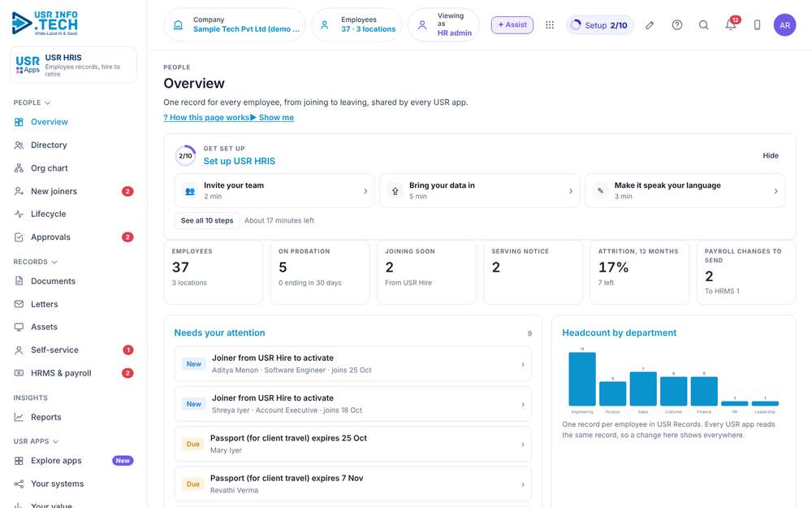Image resolution: width=812 pixels, height=508 pixels.
Task: Go to Org chart page
Action: coord(74,168)
